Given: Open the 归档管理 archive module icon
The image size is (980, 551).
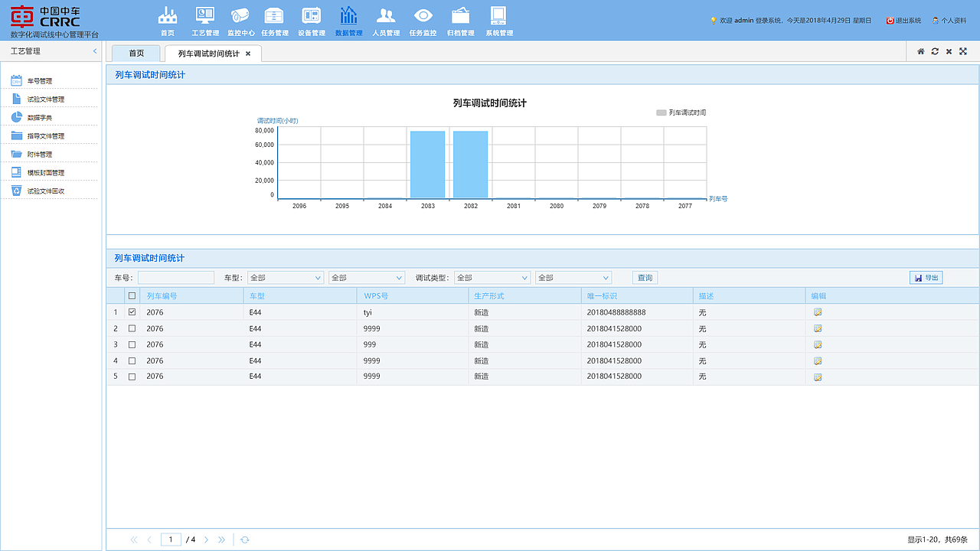Looking at the screenshot, I should coord(460,21).
